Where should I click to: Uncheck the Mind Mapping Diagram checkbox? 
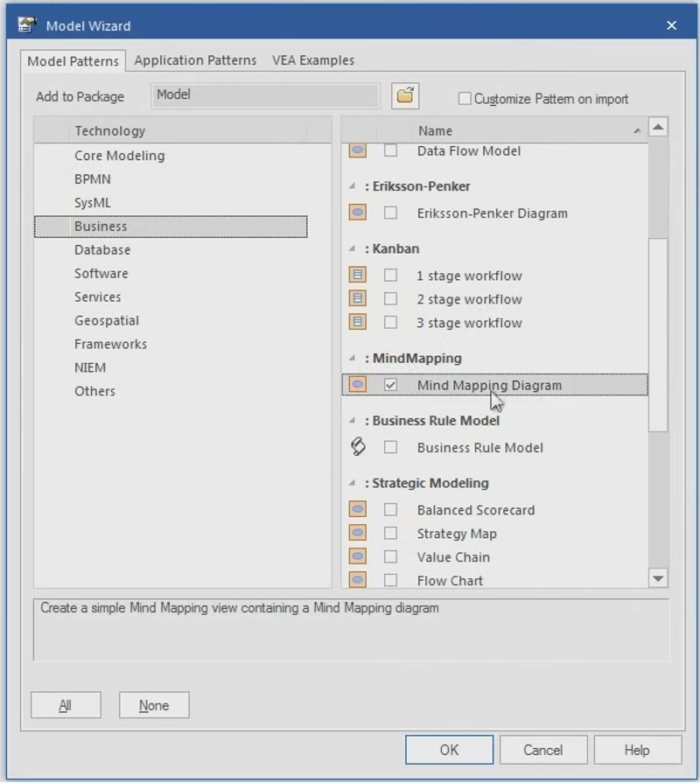click(390, 385)
